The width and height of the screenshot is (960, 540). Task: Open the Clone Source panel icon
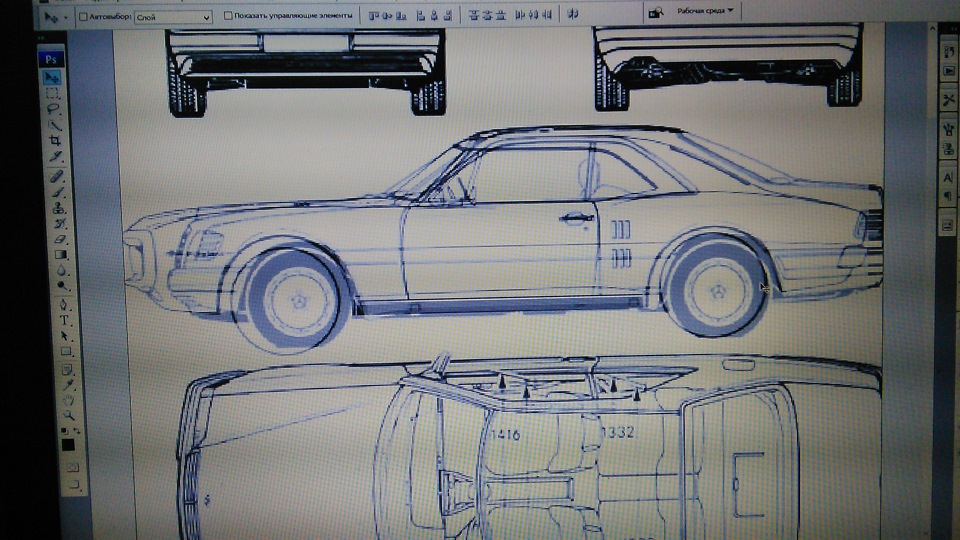949,148
